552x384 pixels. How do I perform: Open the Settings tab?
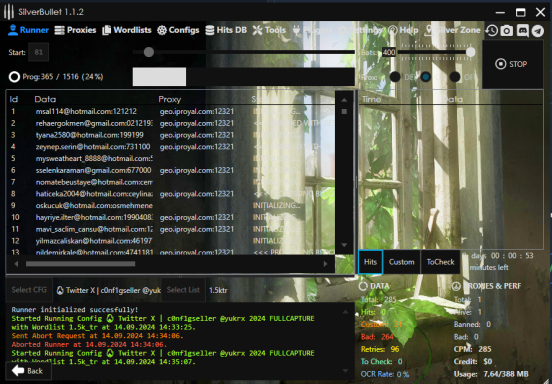pos(360,30)
